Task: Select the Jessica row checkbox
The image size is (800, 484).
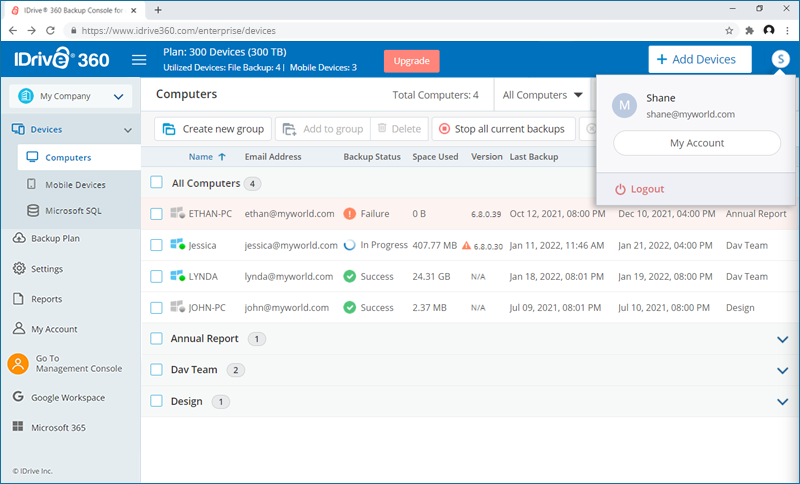Action: click(157, 245)
